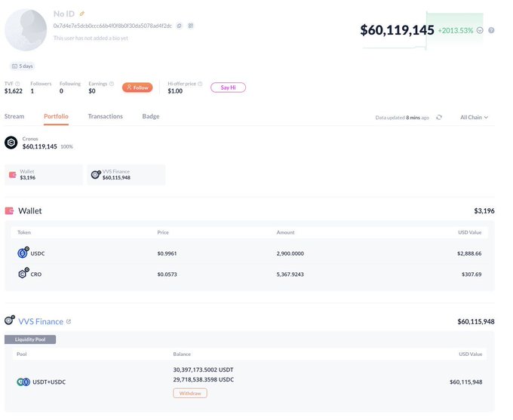The width and height of the screenshot is (513, 420).
Task: Select the Cronos chain icon
Action: tap(11, 143)
